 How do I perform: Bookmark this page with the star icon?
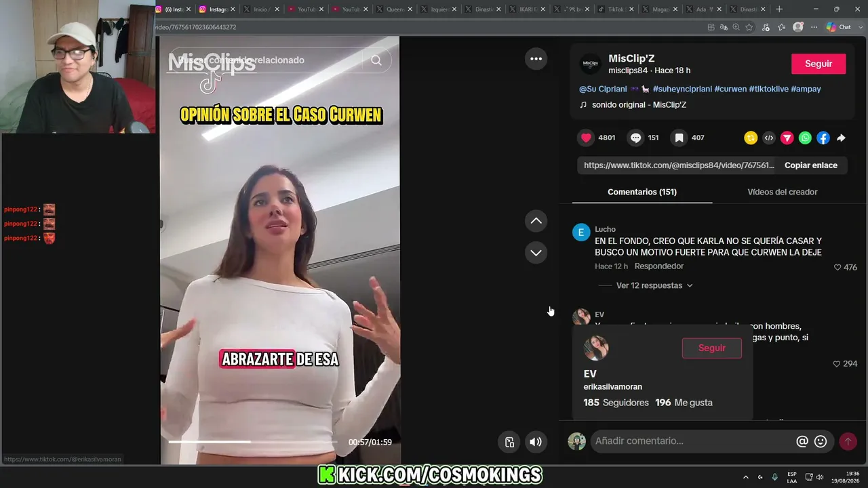749,27
